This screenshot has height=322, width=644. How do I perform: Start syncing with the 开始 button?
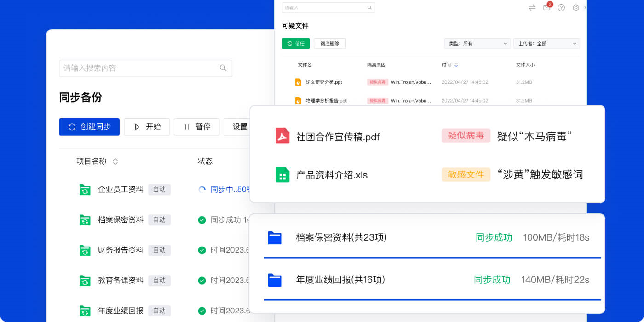pyautogui.click(x=147, y=127)
